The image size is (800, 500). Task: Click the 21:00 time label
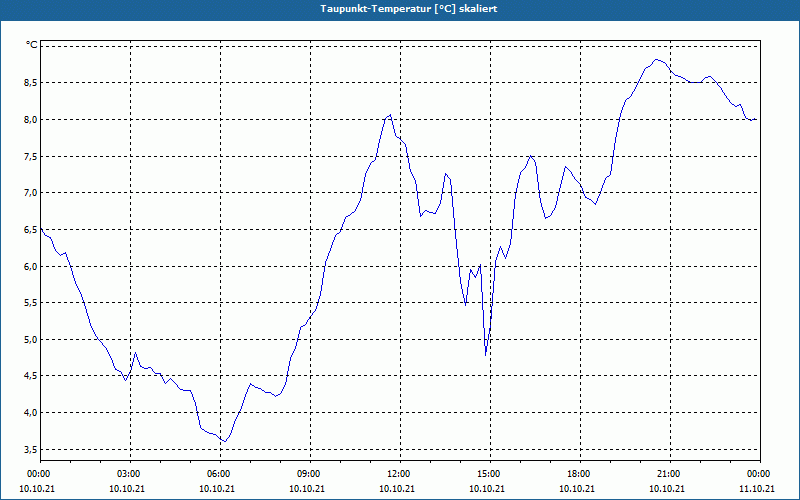[x=670, y=474]
